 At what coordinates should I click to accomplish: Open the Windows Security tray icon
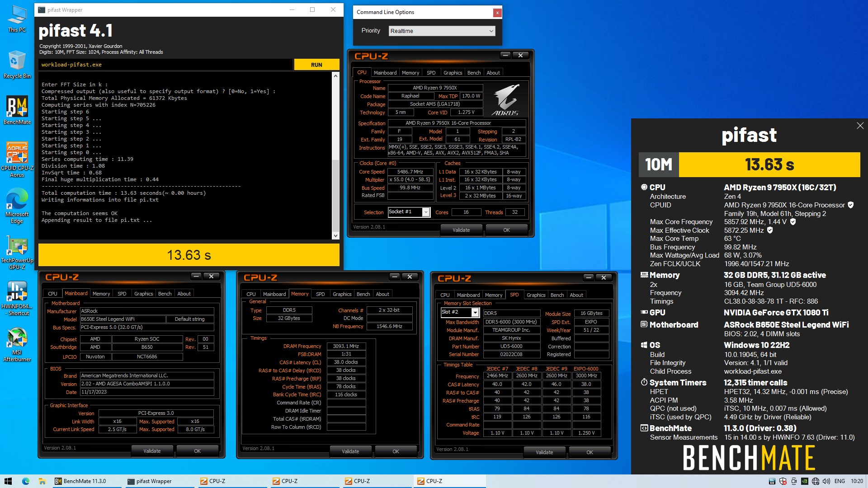(x=783, y=481)
